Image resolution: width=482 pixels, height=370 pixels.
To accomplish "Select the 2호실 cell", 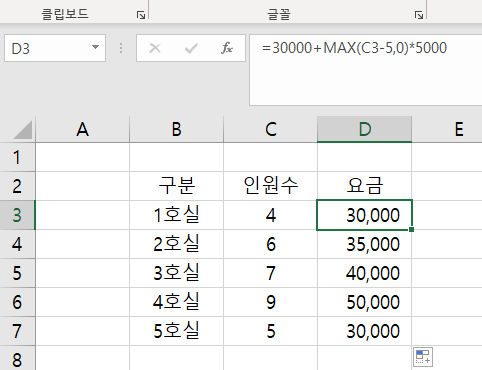I will click(x=176, y=244).
